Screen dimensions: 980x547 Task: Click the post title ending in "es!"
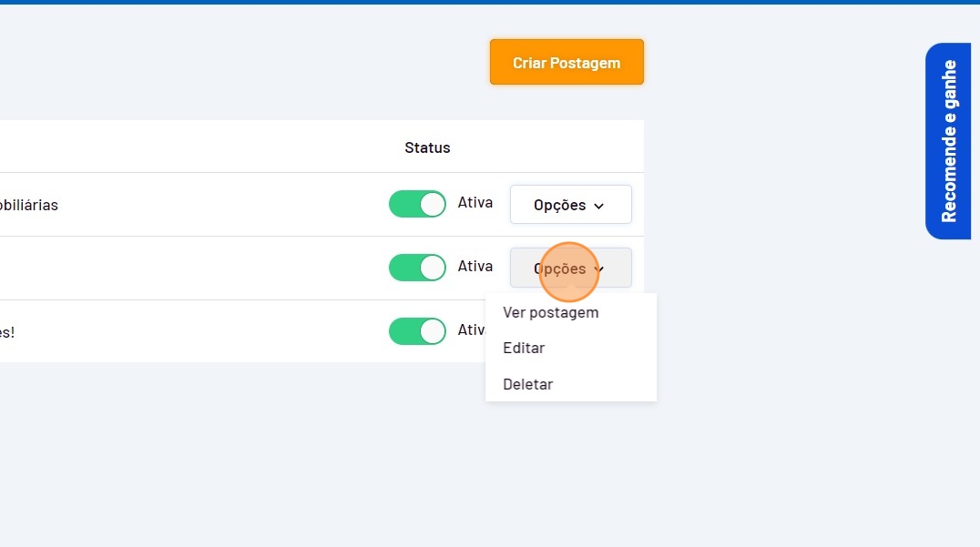pos(7,332)
